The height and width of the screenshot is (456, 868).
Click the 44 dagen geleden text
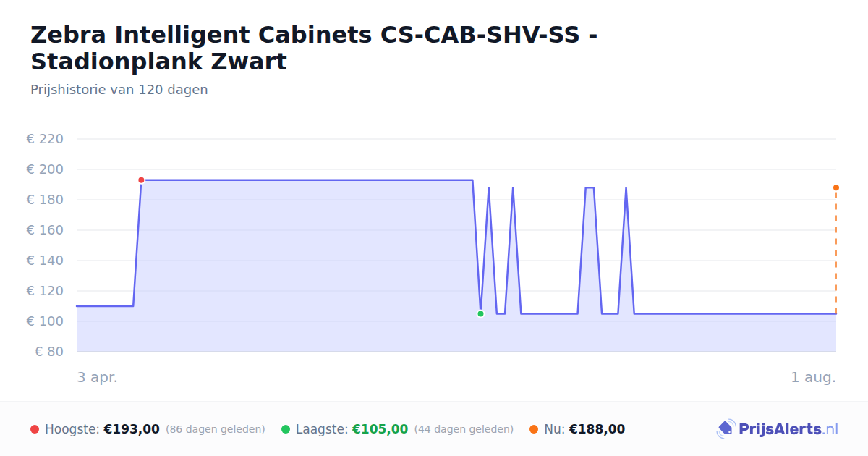click(464, 429)
